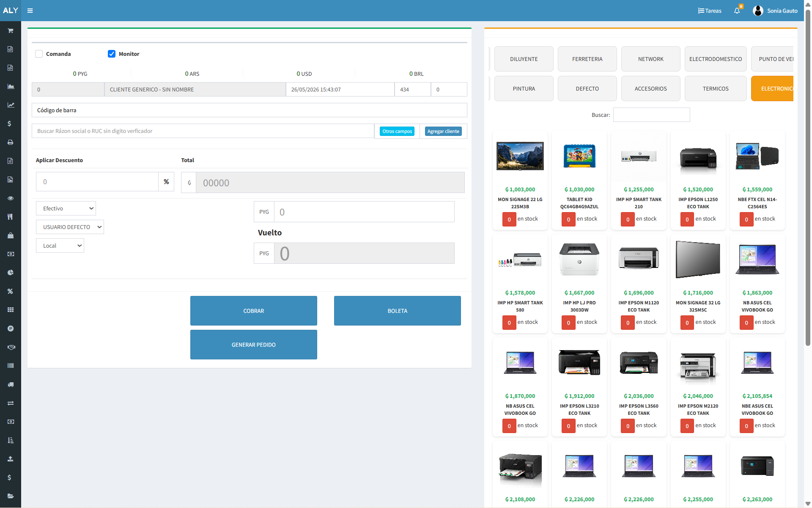Viewport: 812px width, 508px height.
Task: Open the folder icon in the sidebar
Action: [11, 496]
